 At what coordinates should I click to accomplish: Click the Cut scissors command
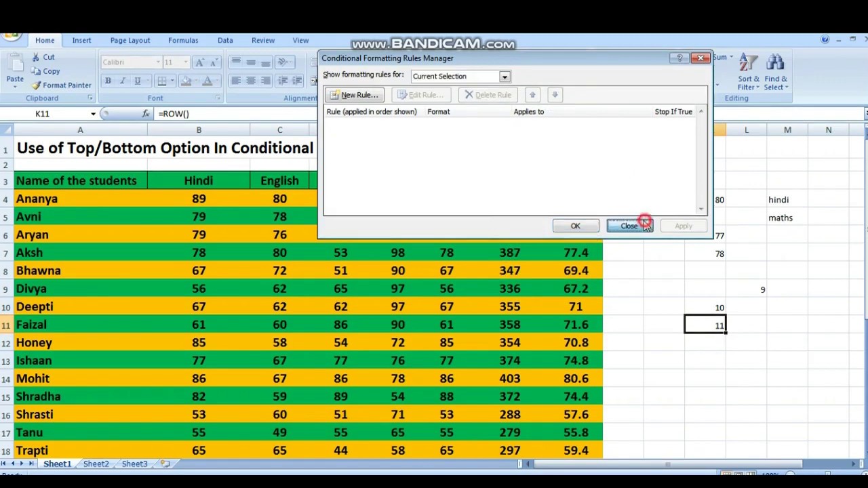click(x=43, y=57)
